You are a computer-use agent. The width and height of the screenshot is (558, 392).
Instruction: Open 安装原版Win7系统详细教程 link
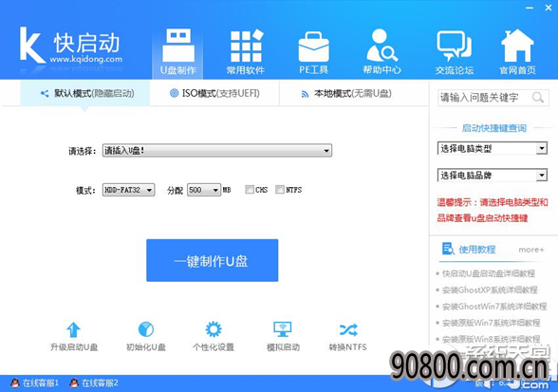click(492, 323)
